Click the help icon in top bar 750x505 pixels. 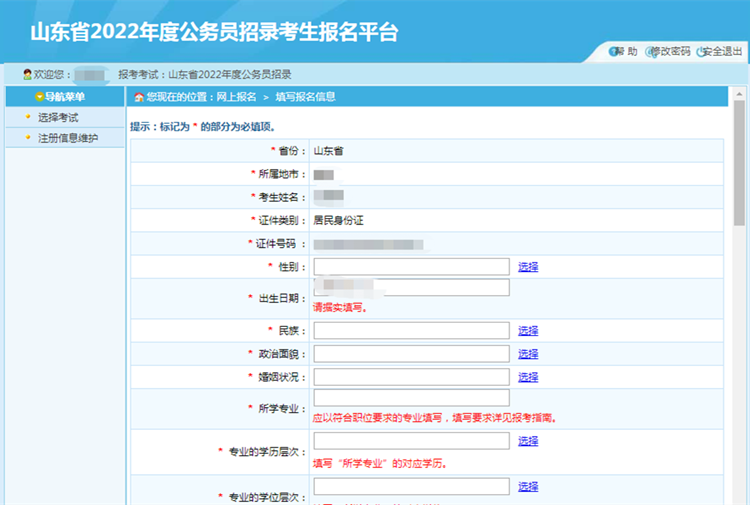click(613, 52)
